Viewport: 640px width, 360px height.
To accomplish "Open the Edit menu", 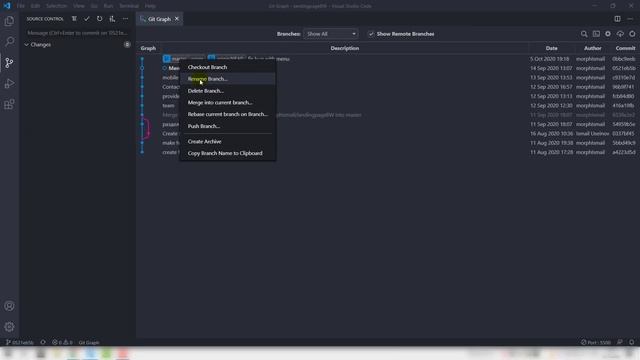I will click(36, 6).
